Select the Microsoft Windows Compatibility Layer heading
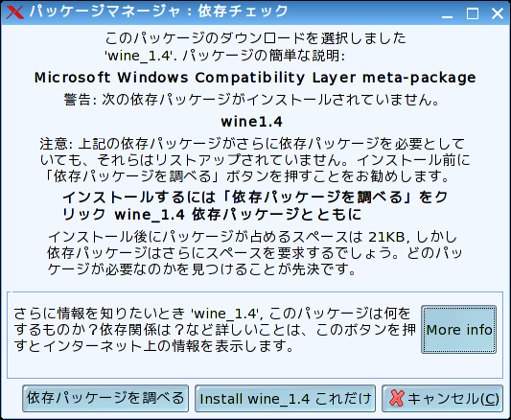Image resolution: width=511 pixels, height=420 pixels. [x=255, y=78]
